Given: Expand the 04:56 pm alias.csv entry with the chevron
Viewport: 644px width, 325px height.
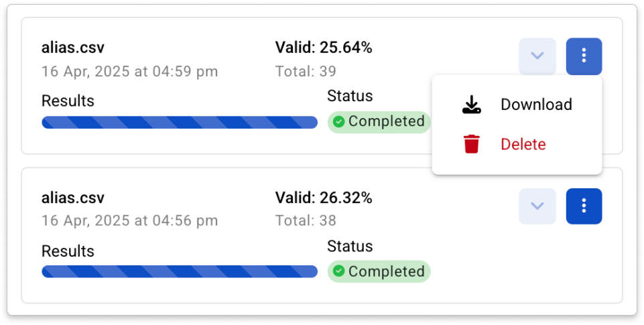Looking at the screenshot, I should (537, 206).
